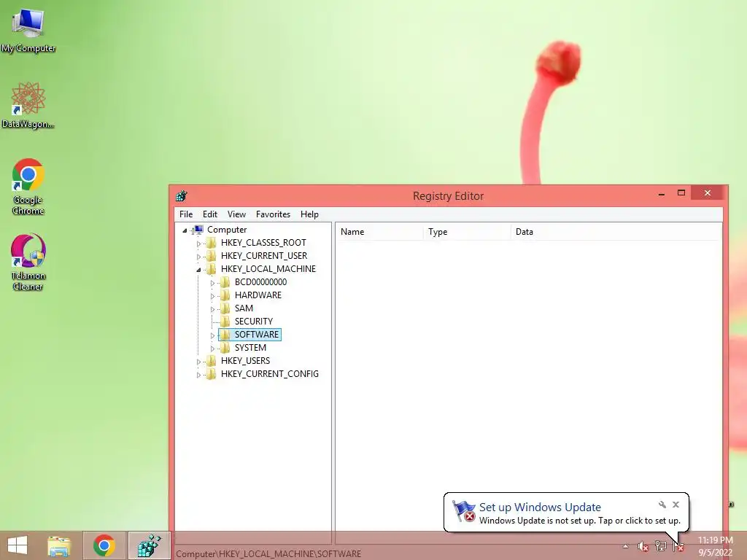Image resolution: width=747 pixels, height=560 pixels.
Task: Select the HKEY_LOCAL_MACHINE label
Action: (x=268, y=269)
